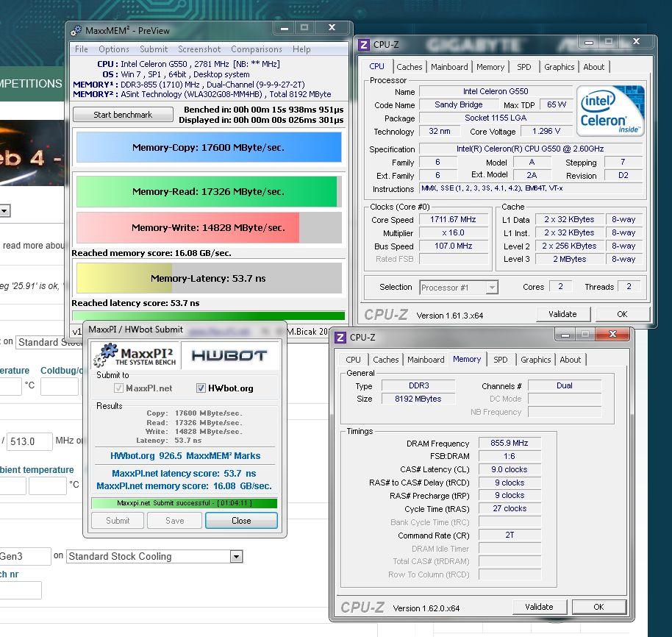Switch to Graphics tab in upper CPU-Z

click(x=559, y=67)
